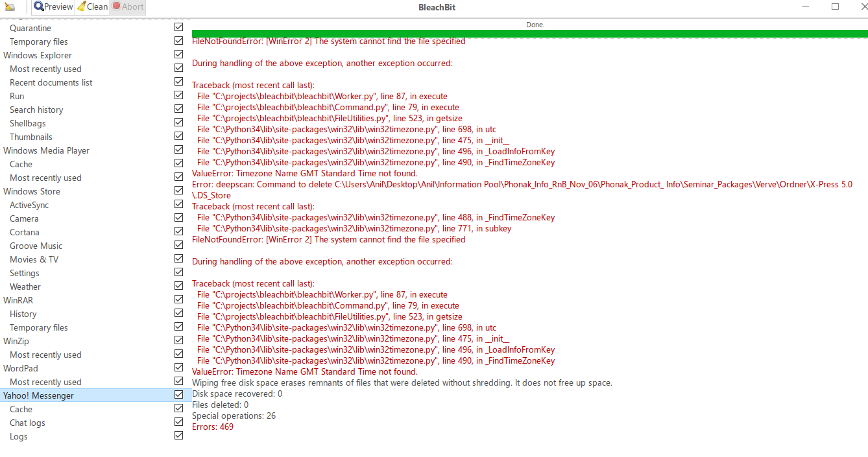Toggle the Movies & TV checkbox
This screenshot has width=868, height=457.
[x=178, y=259]
